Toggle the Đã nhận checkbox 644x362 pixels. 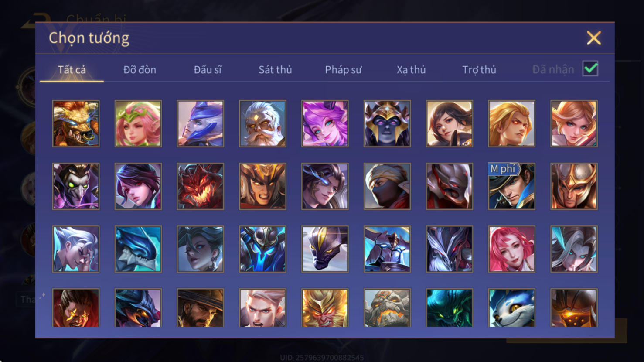coord(590,69)
